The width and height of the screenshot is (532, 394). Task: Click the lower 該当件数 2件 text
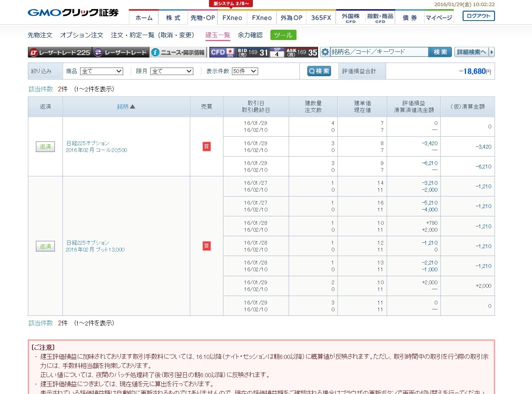[x=48, y=323]
